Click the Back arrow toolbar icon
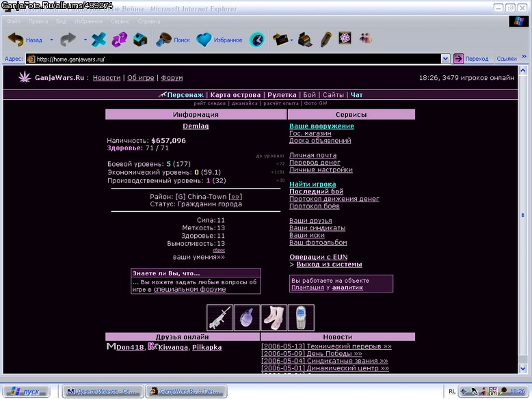The image size is (532, 399). tap(16, 40)
